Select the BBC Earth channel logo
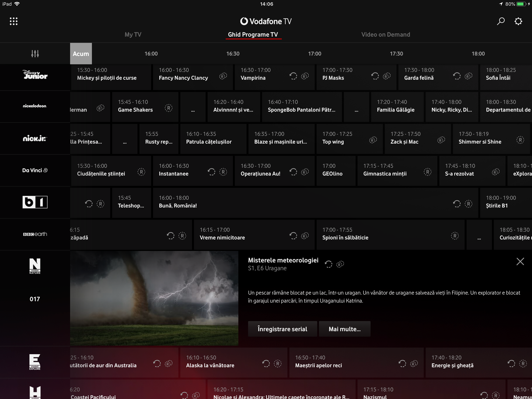This screenshot has width=532, height=399. click(x=35, y=234)
